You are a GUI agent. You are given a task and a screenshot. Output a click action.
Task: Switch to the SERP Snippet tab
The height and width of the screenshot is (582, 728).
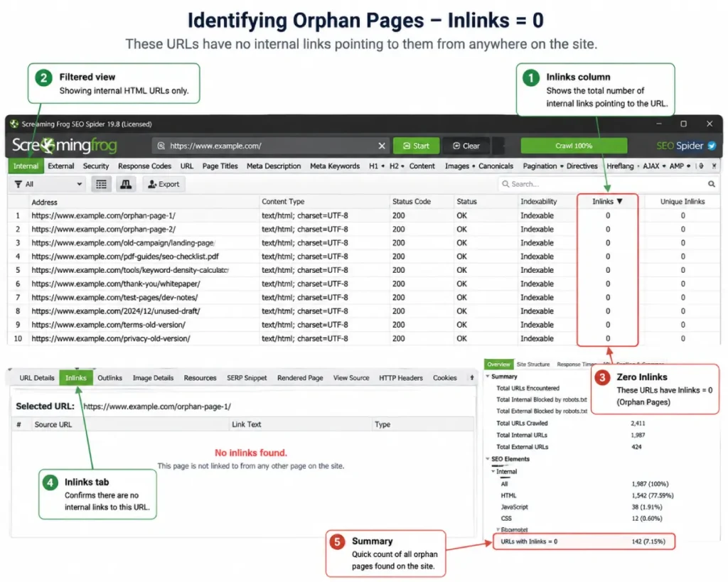(x=247, y=378)
